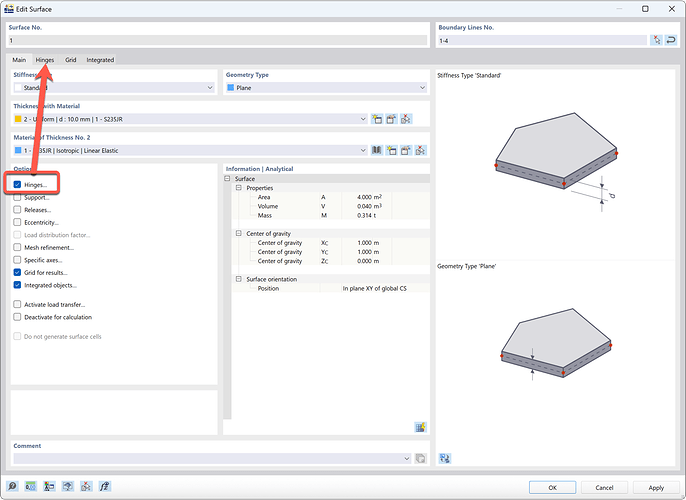Toggle Grid for results checkbox
Viewport: 686px width, 500px height.
[17, 273]
